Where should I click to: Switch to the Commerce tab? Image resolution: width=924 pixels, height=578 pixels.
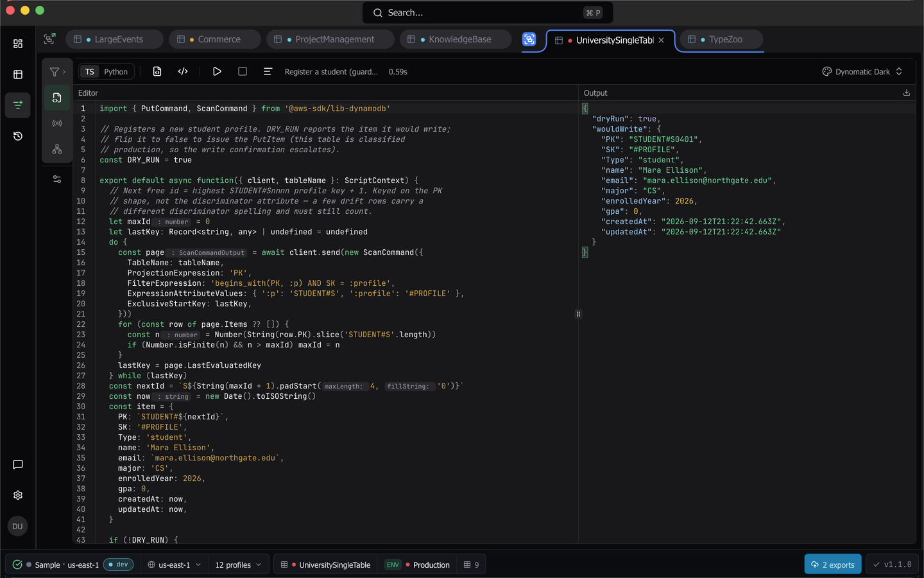[x=214, y=39]
